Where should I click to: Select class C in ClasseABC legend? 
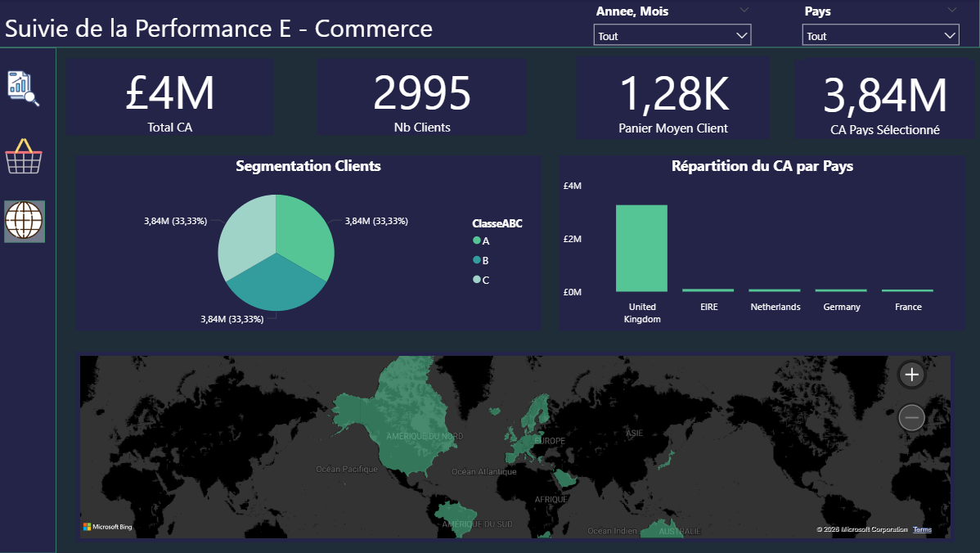coord(481,280)
